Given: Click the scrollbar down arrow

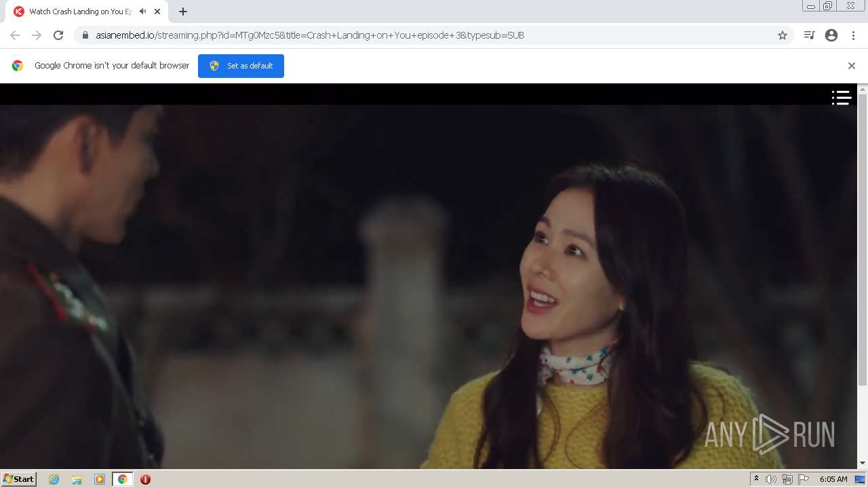Looking at the screenshot, I should [x=863, y=464].
